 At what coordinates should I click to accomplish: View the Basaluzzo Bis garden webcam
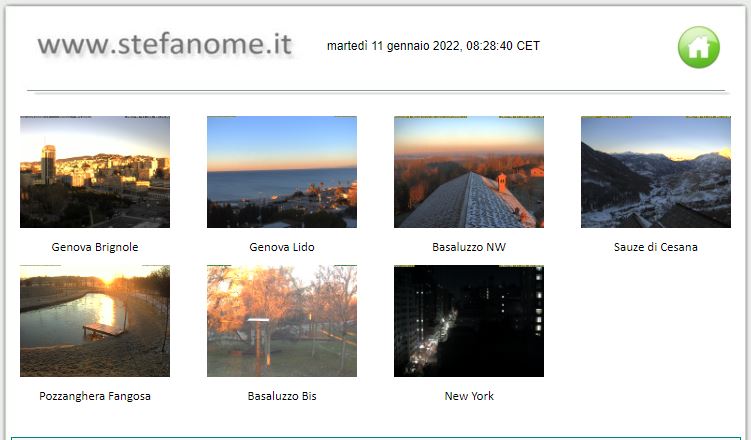(282, 321)
